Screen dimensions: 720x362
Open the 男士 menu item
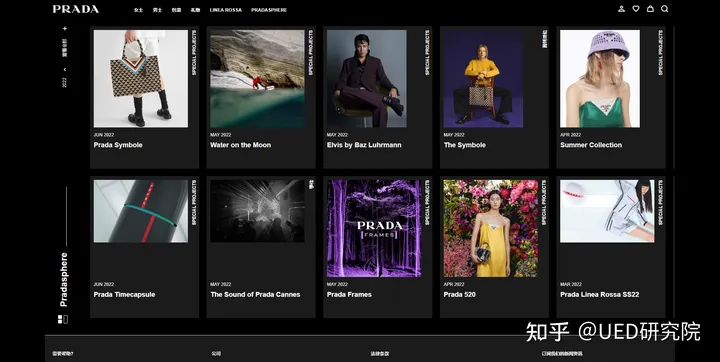(158, 10)
